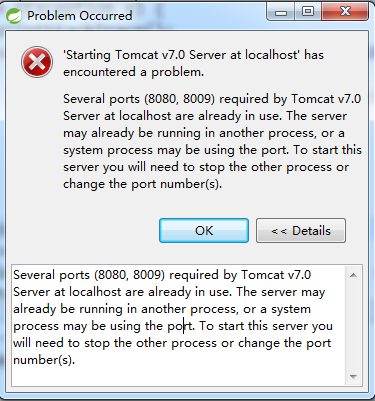Viewport: 375px width, 401px height.
Task: Click the details scrollbar up arrow
Action: (353, 275)
